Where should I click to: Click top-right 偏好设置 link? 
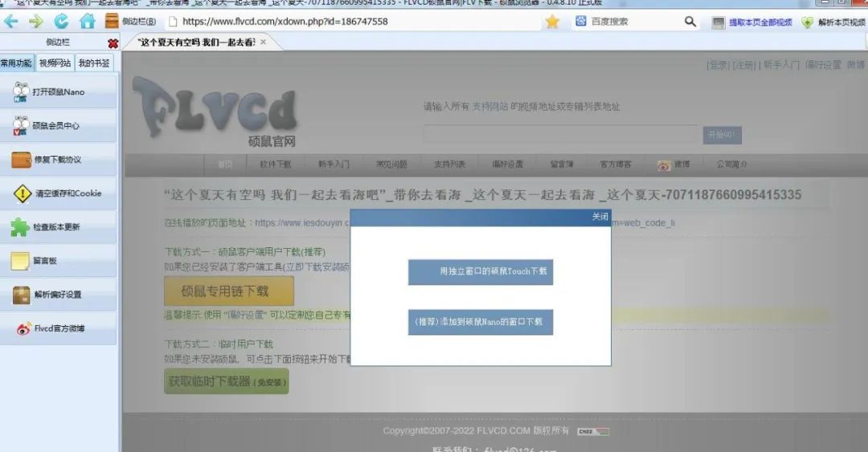[x=823, y=65]
